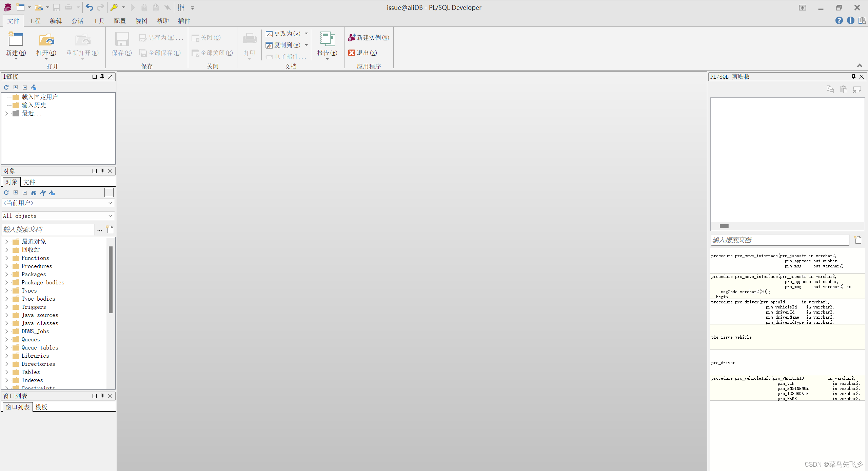Click the binoculars find icon in the 对象 panel
Image resolution: width=868 pixels, height=471 pixels.
(34, 193)
